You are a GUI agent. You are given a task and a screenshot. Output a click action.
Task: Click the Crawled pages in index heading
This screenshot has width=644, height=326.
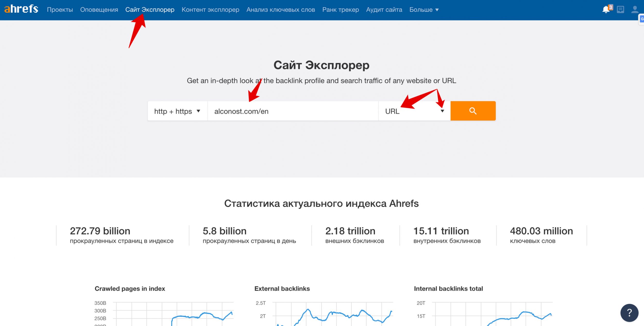coord(130,289)
